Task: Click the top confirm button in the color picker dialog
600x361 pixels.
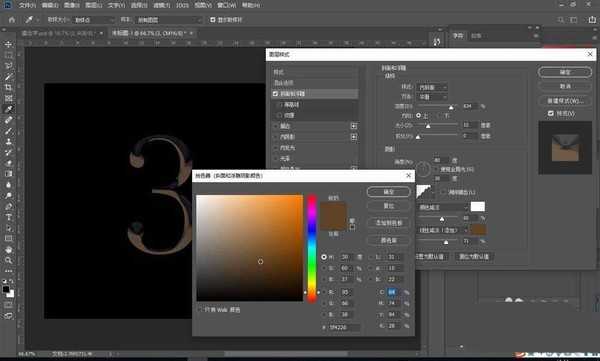Action: point(389,192)
